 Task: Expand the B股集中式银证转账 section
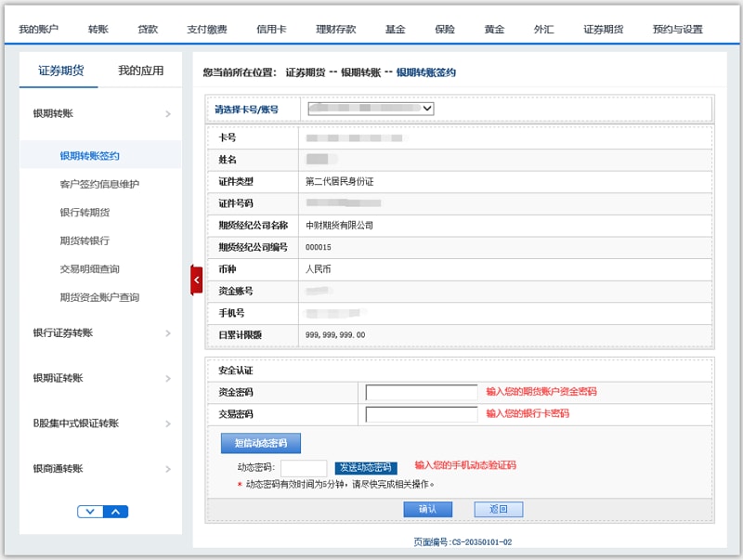pos(167,424)
